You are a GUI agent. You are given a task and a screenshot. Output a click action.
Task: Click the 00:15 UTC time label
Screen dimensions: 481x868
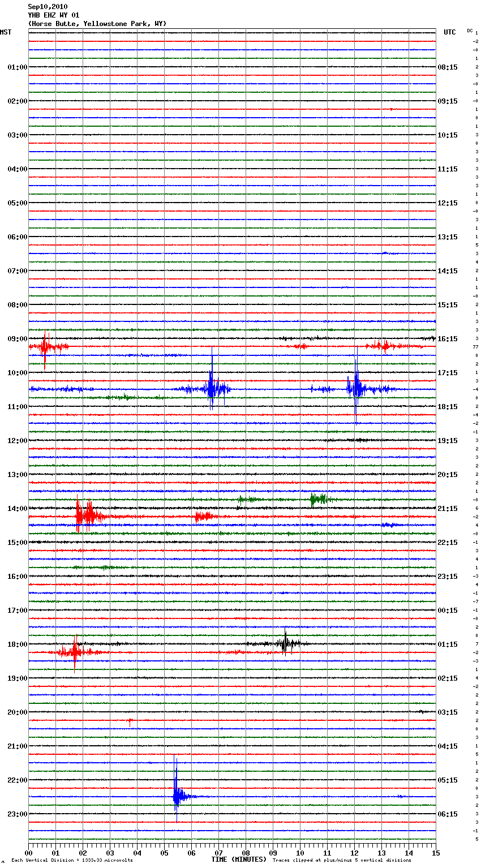click(x=448, y=611)
